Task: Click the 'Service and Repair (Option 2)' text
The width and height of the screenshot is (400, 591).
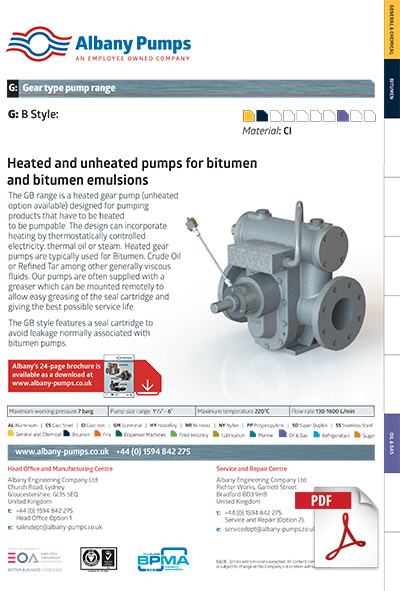Action: pos(265,520)
